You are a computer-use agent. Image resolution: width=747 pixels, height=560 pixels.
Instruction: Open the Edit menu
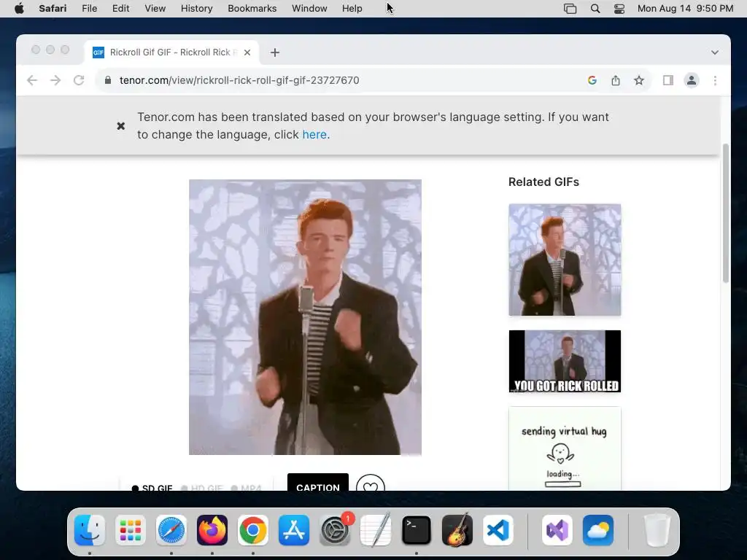[120, 9]
